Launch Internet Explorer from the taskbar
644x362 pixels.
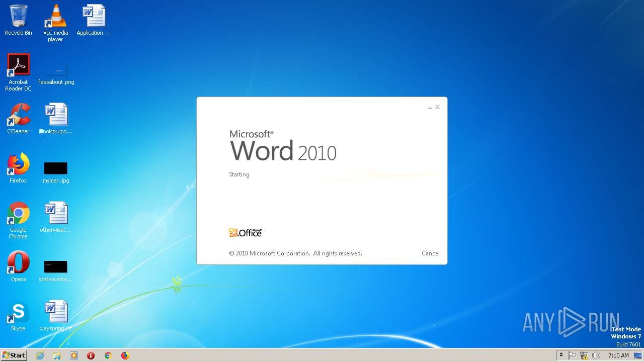click(x=40, y=355)
